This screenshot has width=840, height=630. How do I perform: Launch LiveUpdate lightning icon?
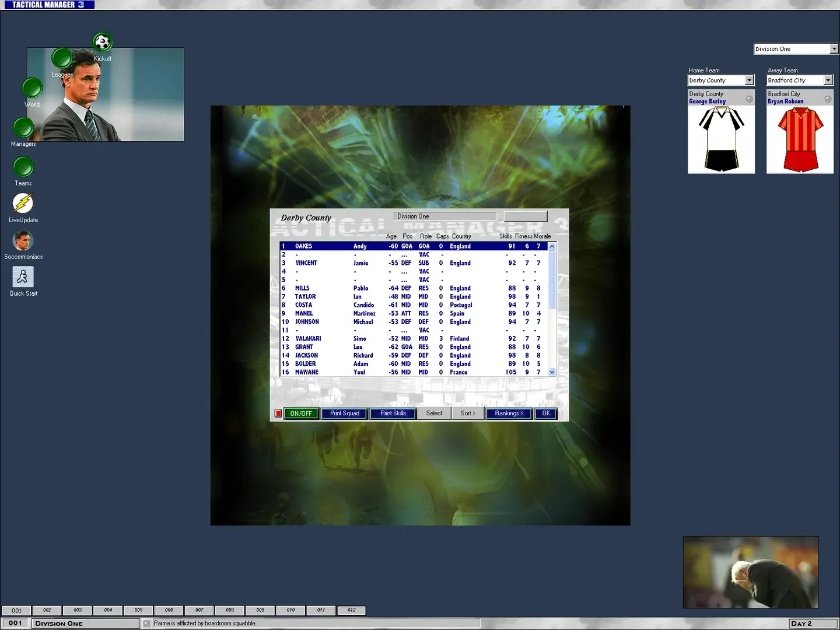pyautogui.click(x=23, y=204)
